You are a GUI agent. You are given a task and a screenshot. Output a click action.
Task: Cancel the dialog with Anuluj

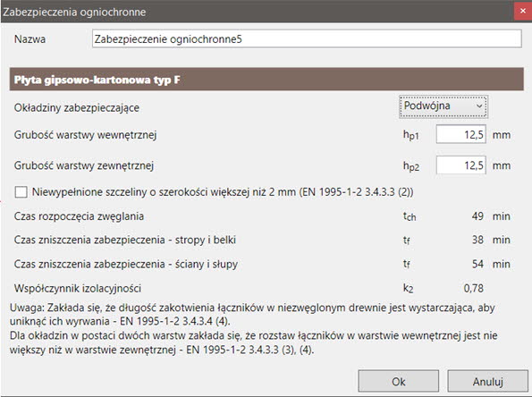488,382
